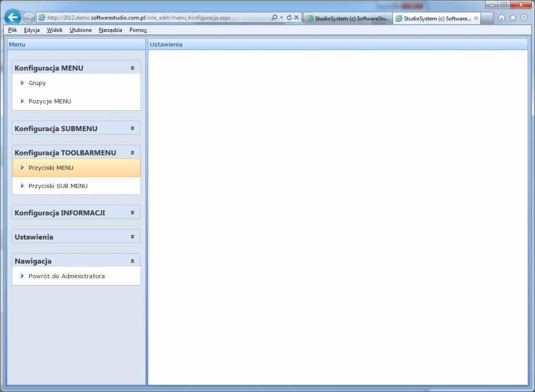
Task: Click the URL address bar field
Action: (157, 18)
